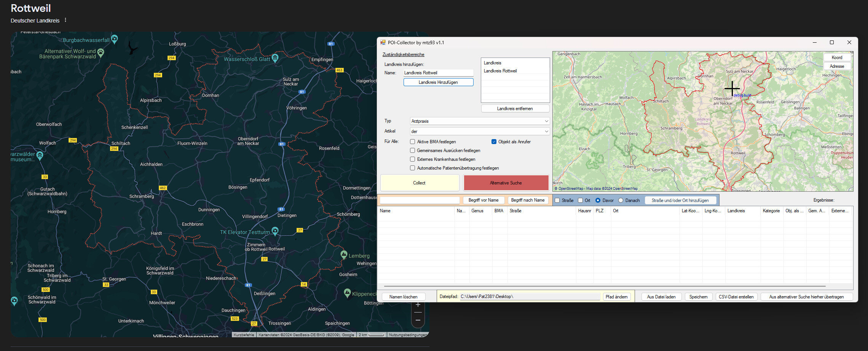Zoom out on the Google map
This screenshot has height=351, width=868.
click(418, 320)
